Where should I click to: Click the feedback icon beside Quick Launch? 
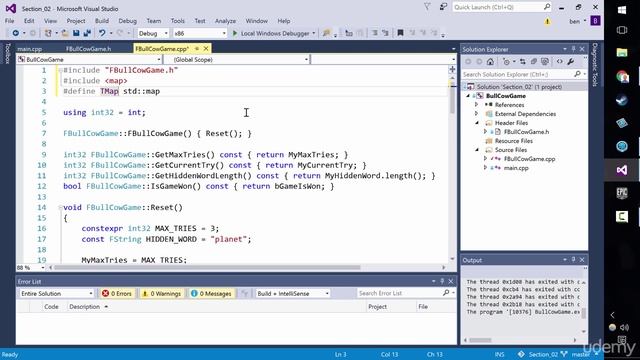(443, 7)
